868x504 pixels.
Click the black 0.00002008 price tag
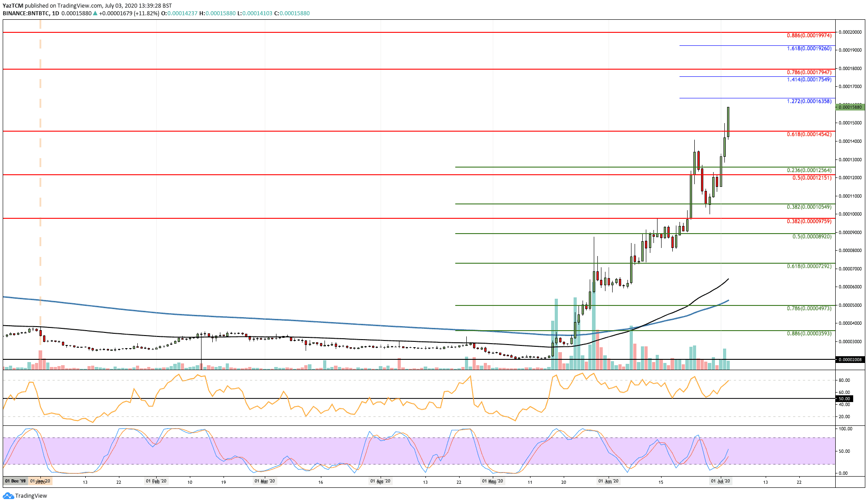click(850, 359)
